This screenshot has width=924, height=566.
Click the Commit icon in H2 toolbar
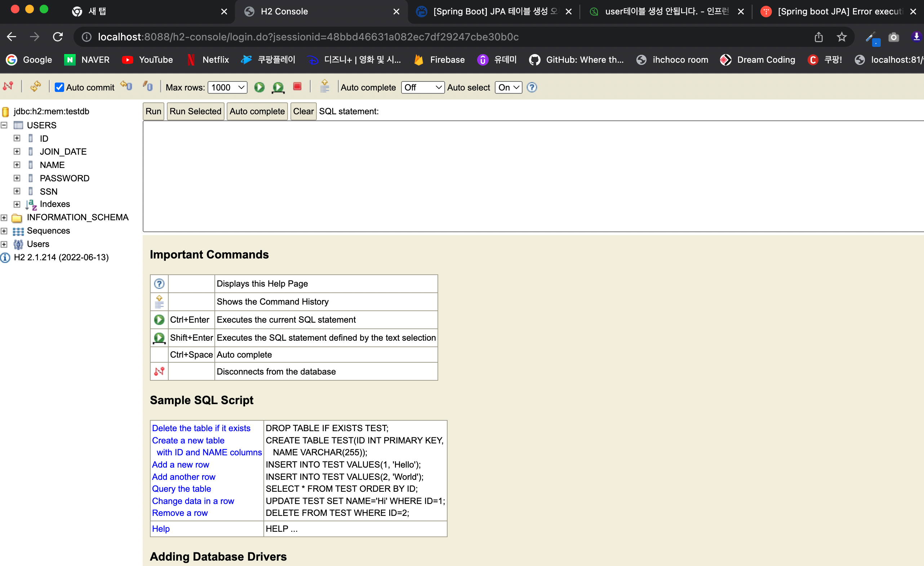click(x=147, y=87)
